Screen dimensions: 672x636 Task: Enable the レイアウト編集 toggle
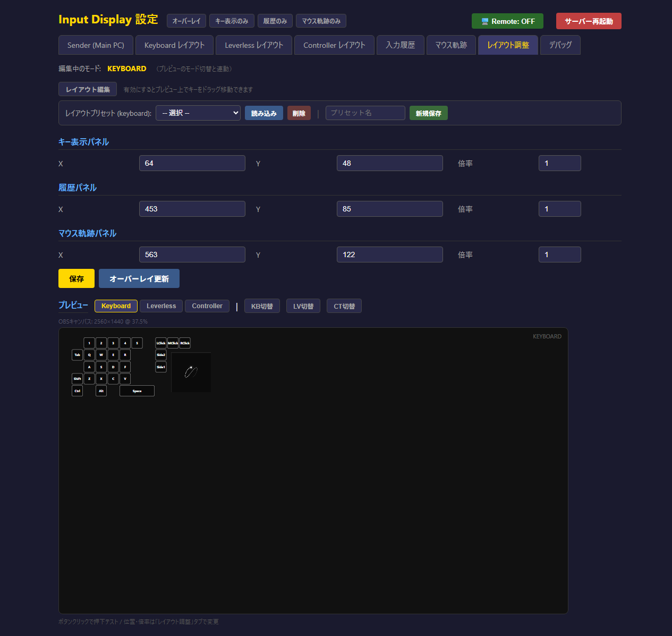[88, 89]
